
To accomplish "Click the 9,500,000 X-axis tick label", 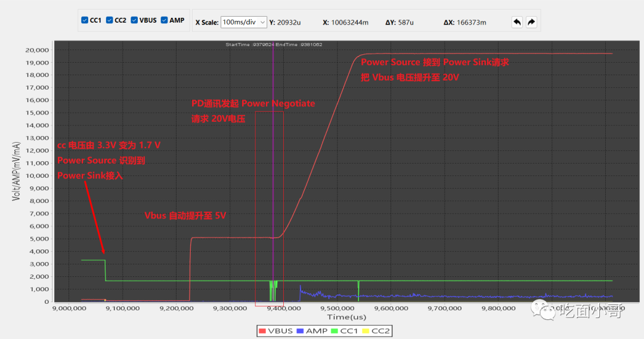I will [338, 308].
